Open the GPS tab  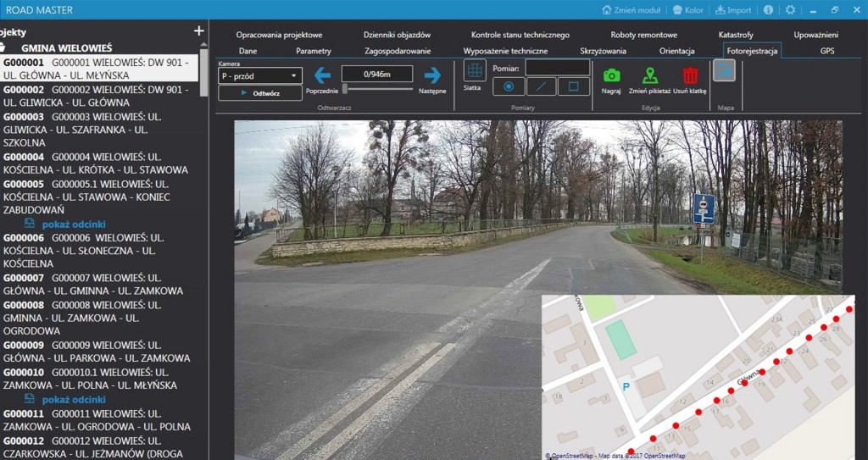click(827, 50)
